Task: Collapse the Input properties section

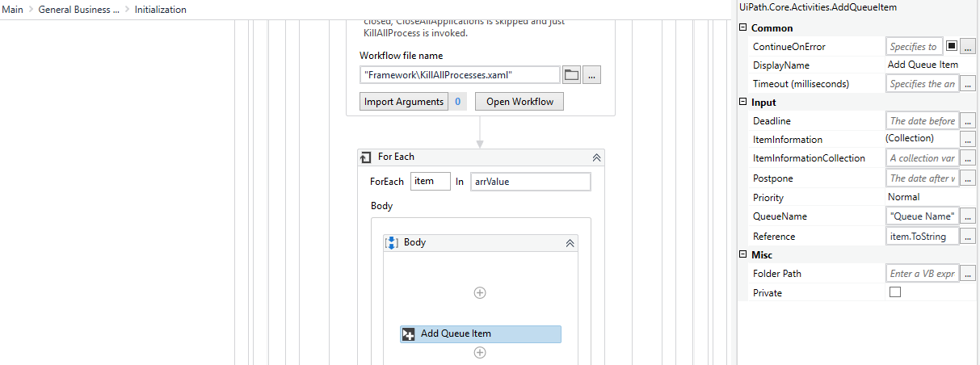Action: pyautogui.click(x=743, y=103)
